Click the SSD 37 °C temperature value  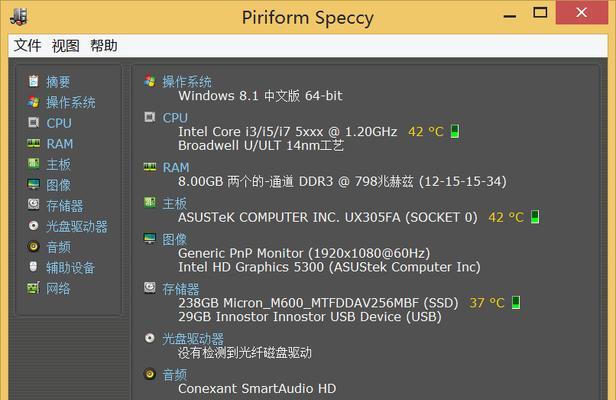[487, 303]
